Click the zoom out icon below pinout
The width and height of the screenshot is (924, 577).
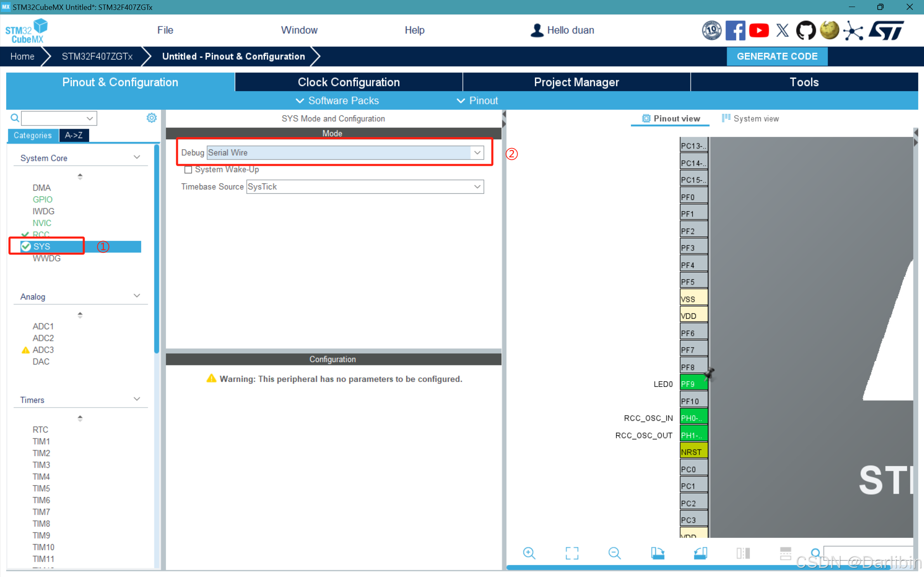click(x=614, y=553)
